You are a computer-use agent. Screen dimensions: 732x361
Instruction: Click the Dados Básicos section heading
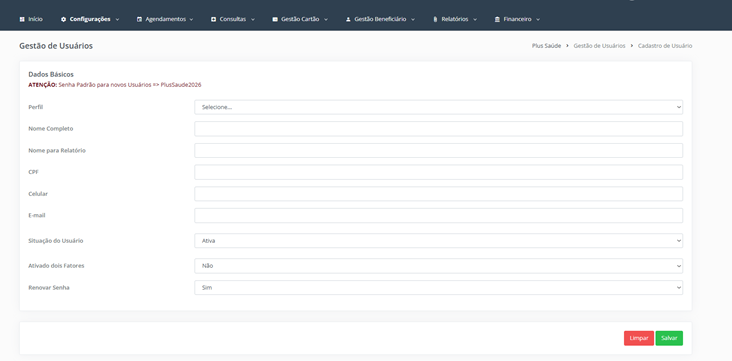click(51, 74)
